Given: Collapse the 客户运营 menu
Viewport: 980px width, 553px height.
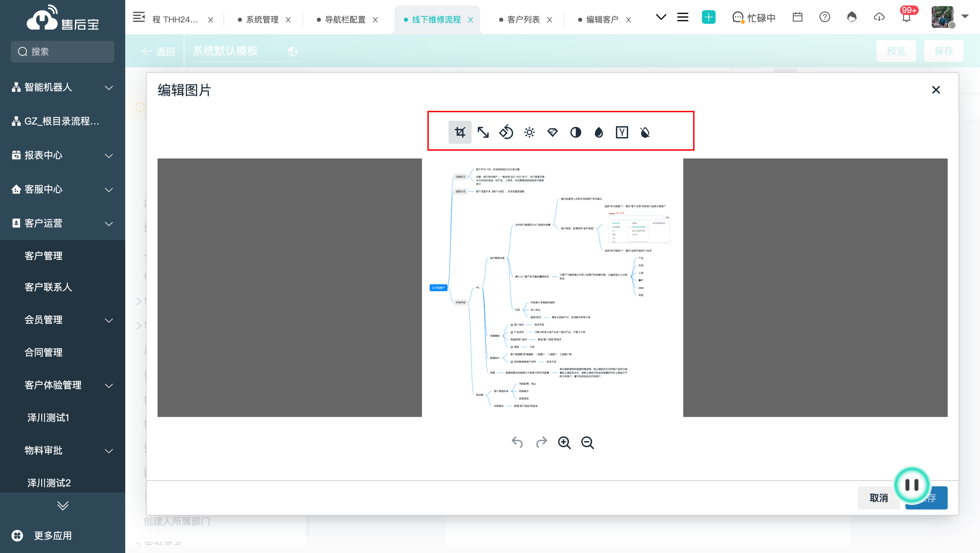Looking at the screenshot, I should (x=62, y=223).
